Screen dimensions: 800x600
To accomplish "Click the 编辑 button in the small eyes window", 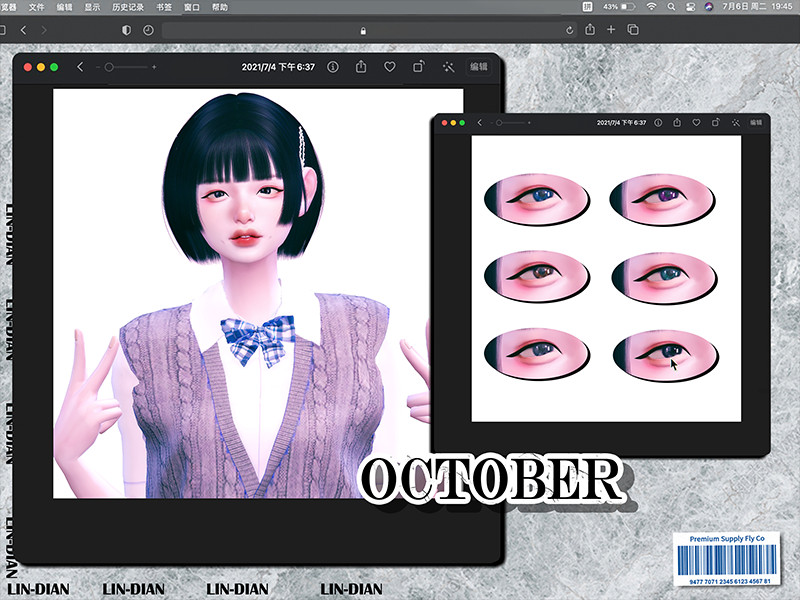I will click(x=755, y=122).
